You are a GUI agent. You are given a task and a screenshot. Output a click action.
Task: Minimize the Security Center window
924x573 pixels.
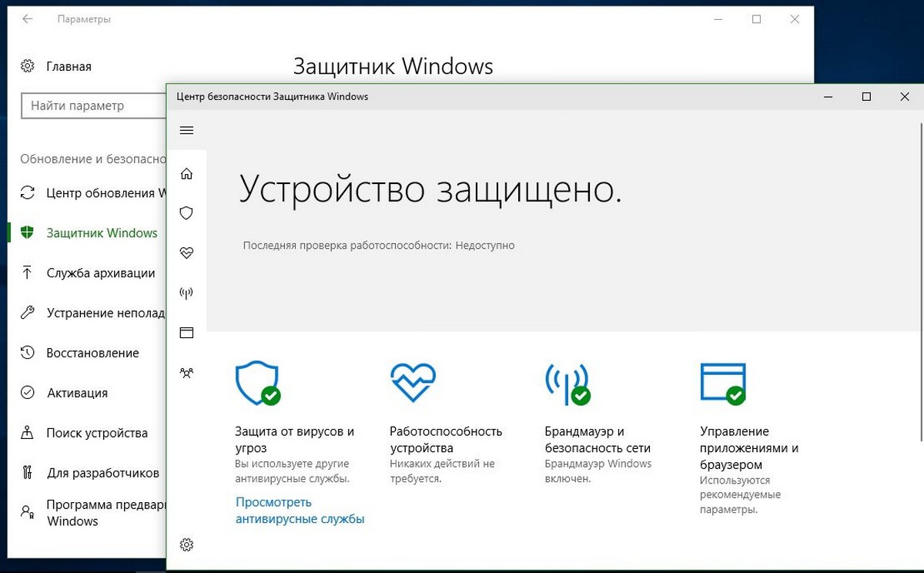(829, 97)
